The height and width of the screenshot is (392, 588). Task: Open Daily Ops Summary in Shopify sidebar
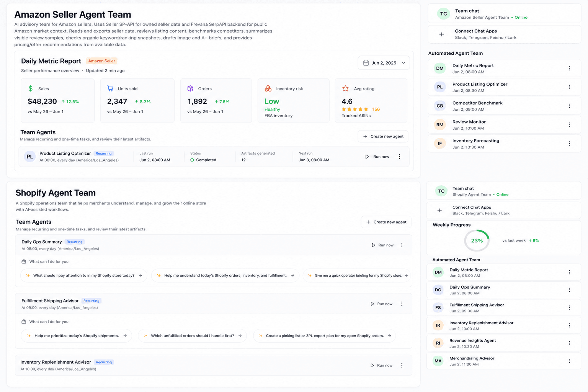[x=503, y=290]
